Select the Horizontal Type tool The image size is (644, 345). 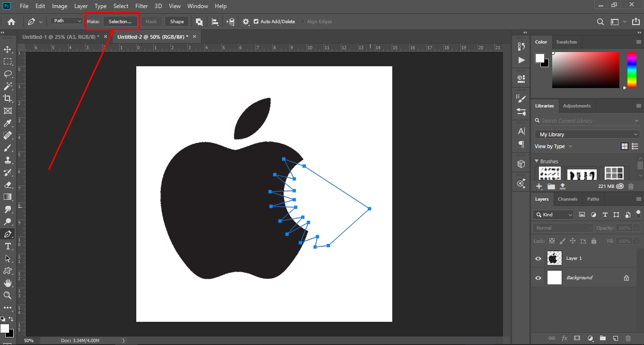(8, 246)
